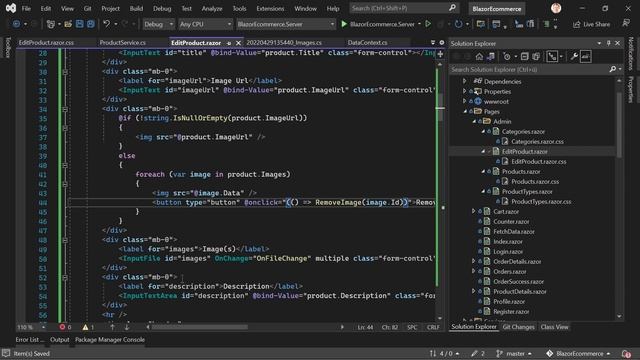640x360 pixels.
Task: Click the Properties wrench icon
Action: (x=574, y=56)
